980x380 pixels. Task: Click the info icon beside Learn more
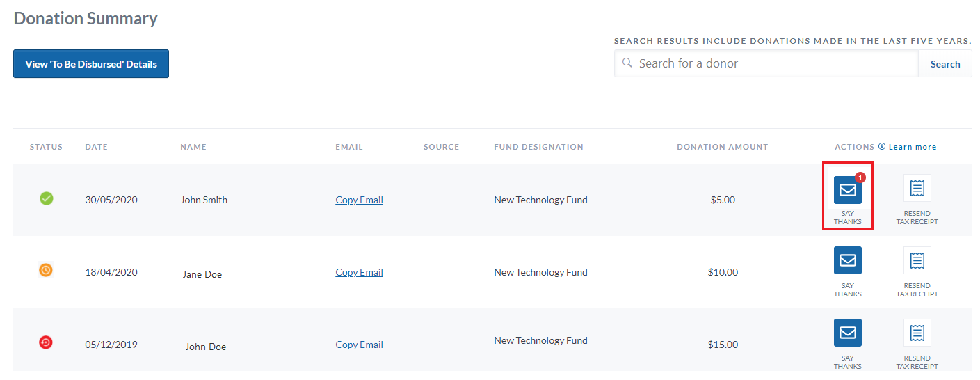[882, 147]
